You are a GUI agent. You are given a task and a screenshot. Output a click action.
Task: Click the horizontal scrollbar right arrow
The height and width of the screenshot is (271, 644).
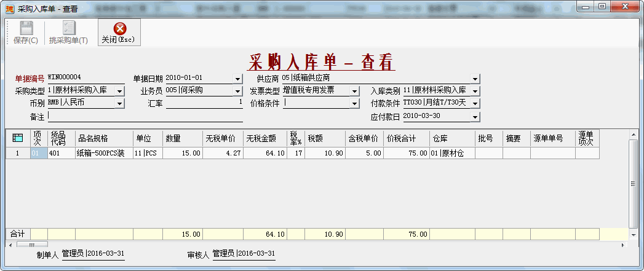[623, 245]
